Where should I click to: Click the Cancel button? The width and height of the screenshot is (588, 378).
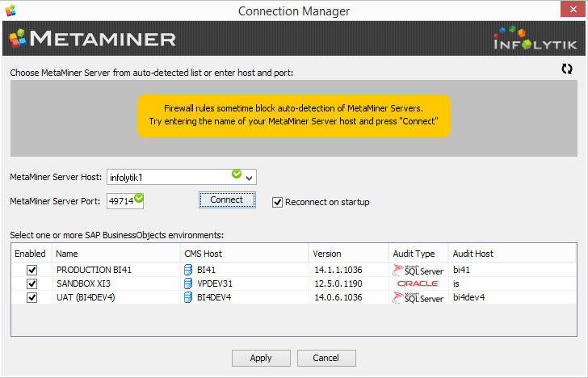[x=326, y=358]
